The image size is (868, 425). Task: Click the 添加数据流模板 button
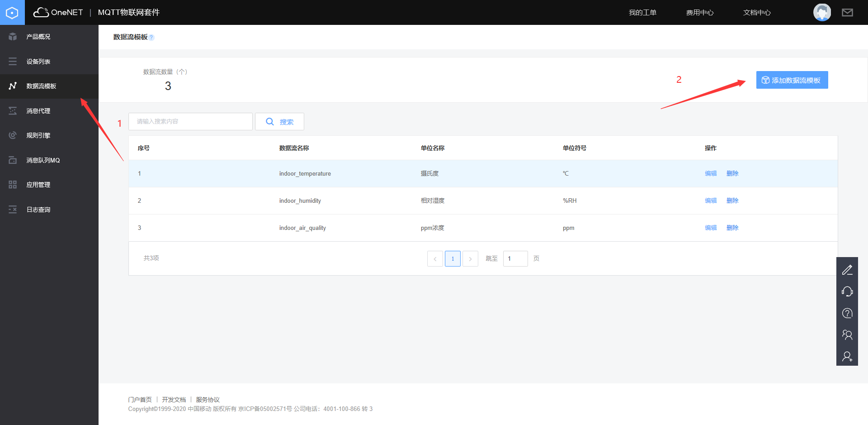[792, 80]
